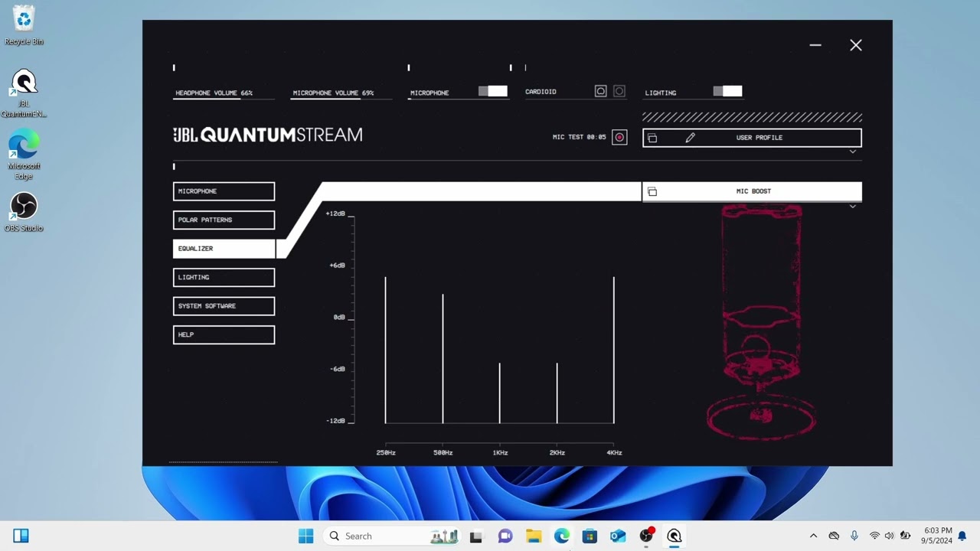Click the 'MIC TEST 00:05' label
Viewport: 980px width, 551px height.
pyautogui.click(x=579, y=137)
